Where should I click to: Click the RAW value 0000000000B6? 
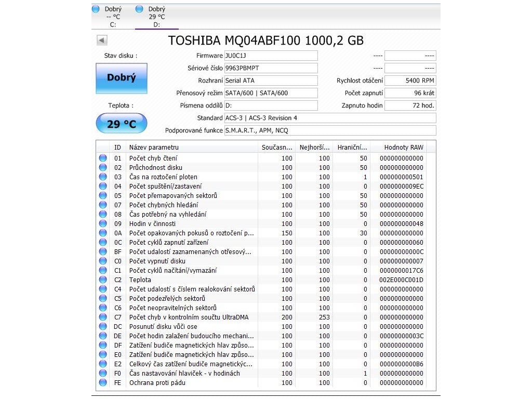coord(402,364)
